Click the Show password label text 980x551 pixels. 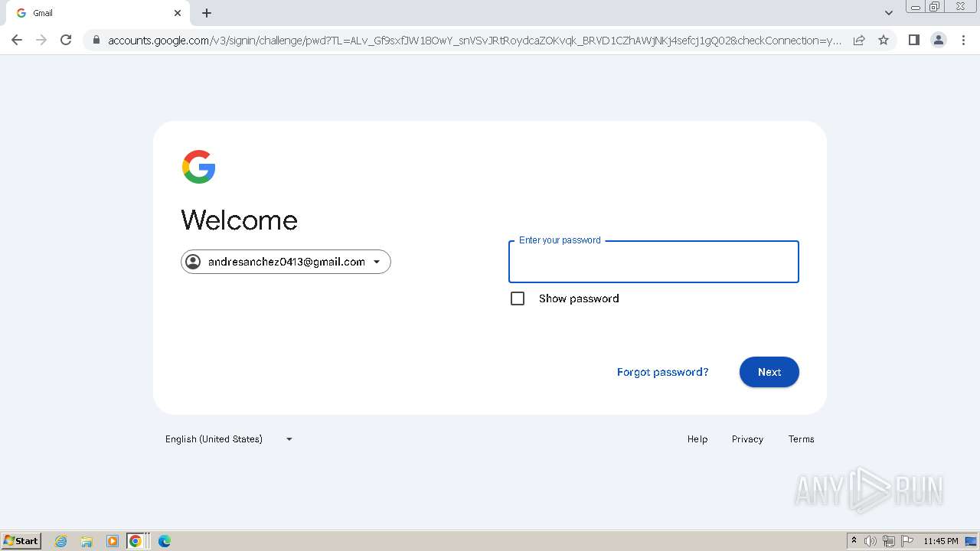(579, 298)
